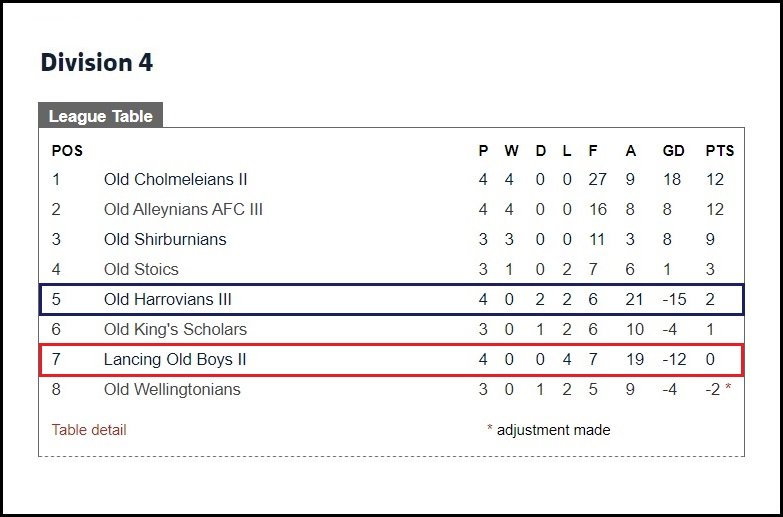Click the Division 4 heading

click(x=97, y=62)
